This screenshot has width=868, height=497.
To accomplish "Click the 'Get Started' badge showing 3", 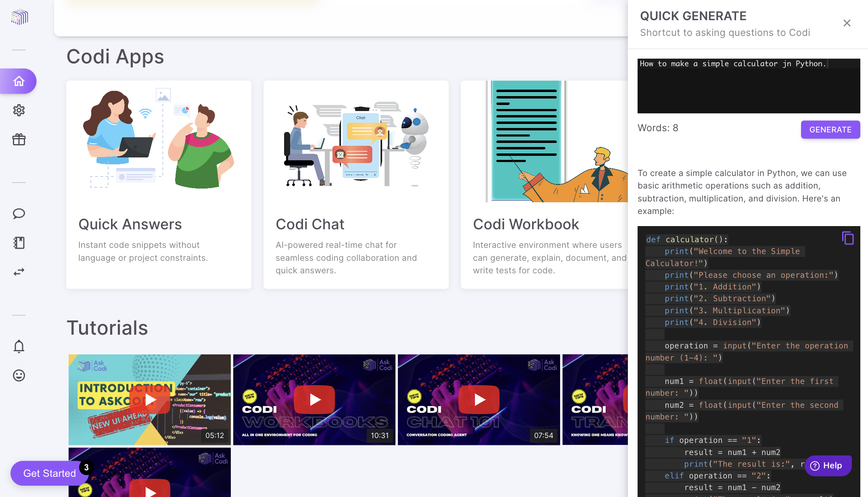I will (86, 467).
